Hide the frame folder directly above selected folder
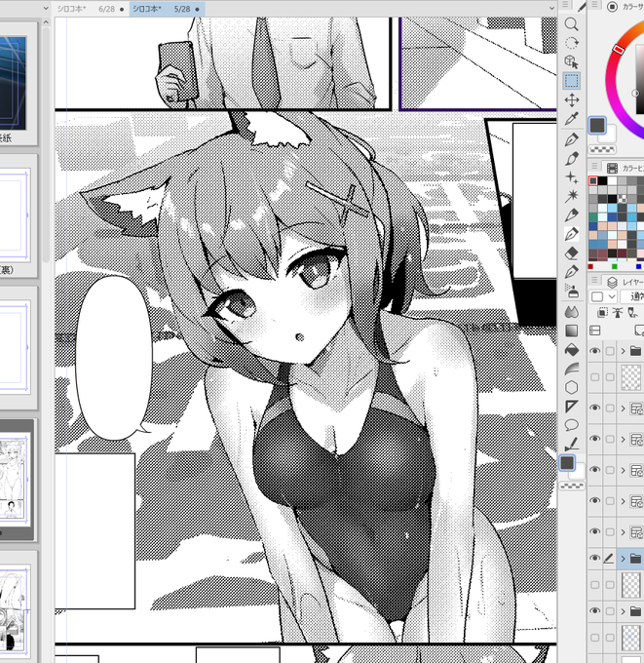 pyautogui.click(x=594, y=531)
